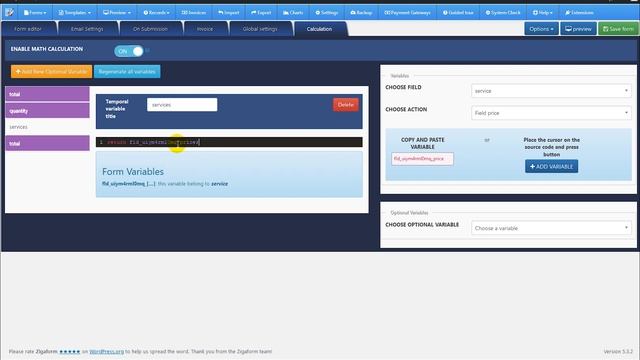Image resolution: width=640 pixels, height=360 pixels.
Task: Open the WordPress.org link
Action: click(107, 351)
